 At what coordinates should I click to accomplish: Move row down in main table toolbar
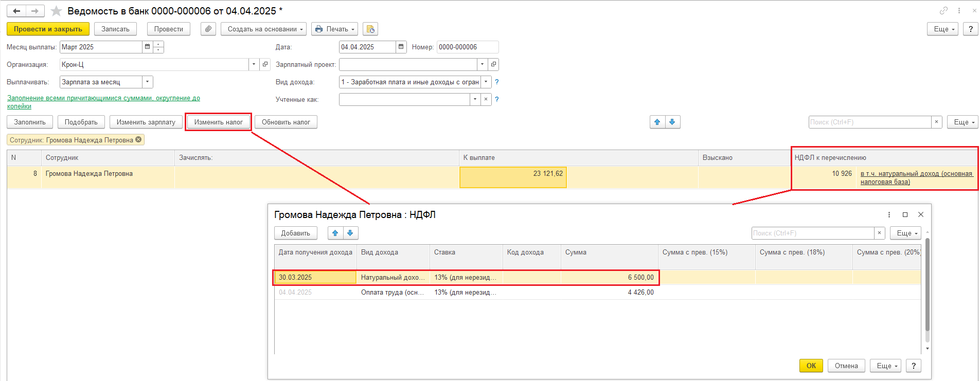tap(672, 122)
